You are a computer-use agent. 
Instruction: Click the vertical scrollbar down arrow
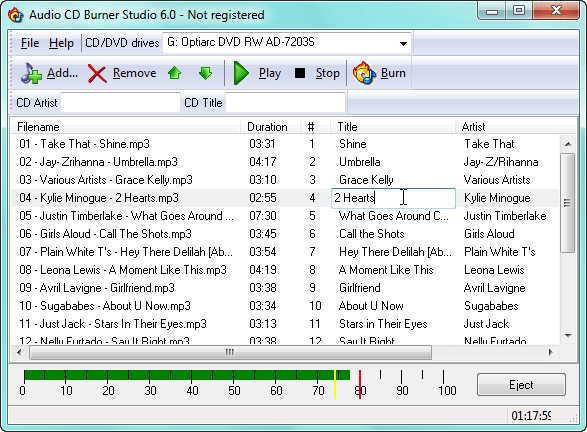tap(568, 335)
